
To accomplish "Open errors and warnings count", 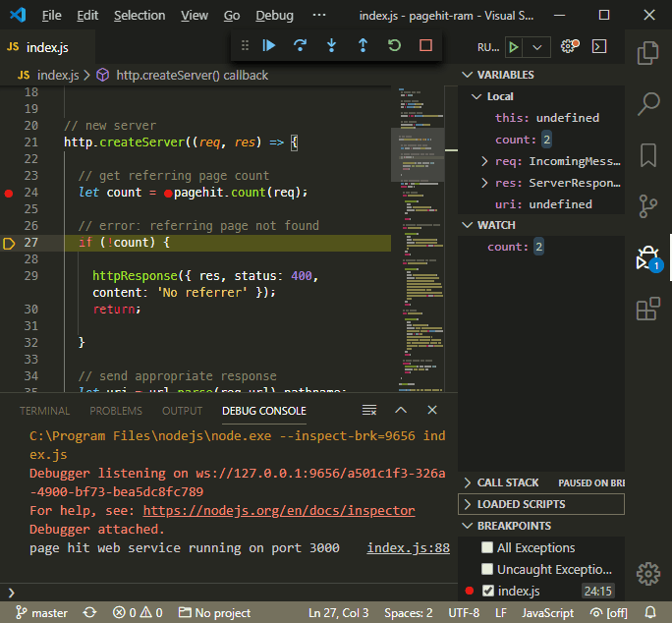I will pyautogui.click(x=138, y=613).
